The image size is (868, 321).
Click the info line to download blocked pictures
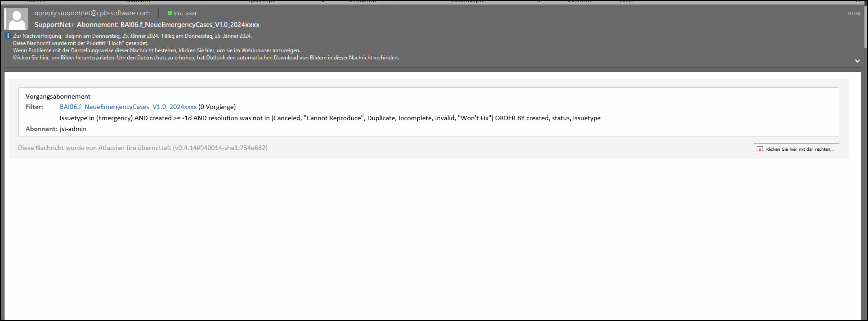click(x=206, y=58)
